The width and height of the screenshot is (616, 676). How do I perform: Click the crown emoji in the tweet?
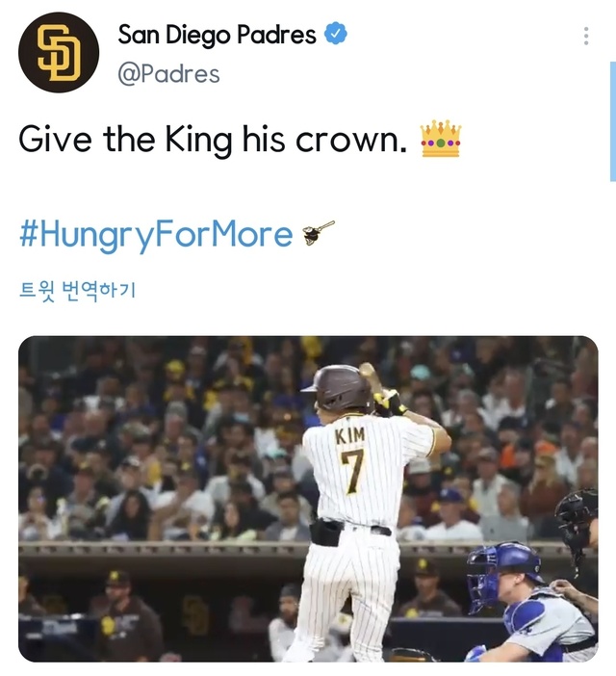(441, 140)
